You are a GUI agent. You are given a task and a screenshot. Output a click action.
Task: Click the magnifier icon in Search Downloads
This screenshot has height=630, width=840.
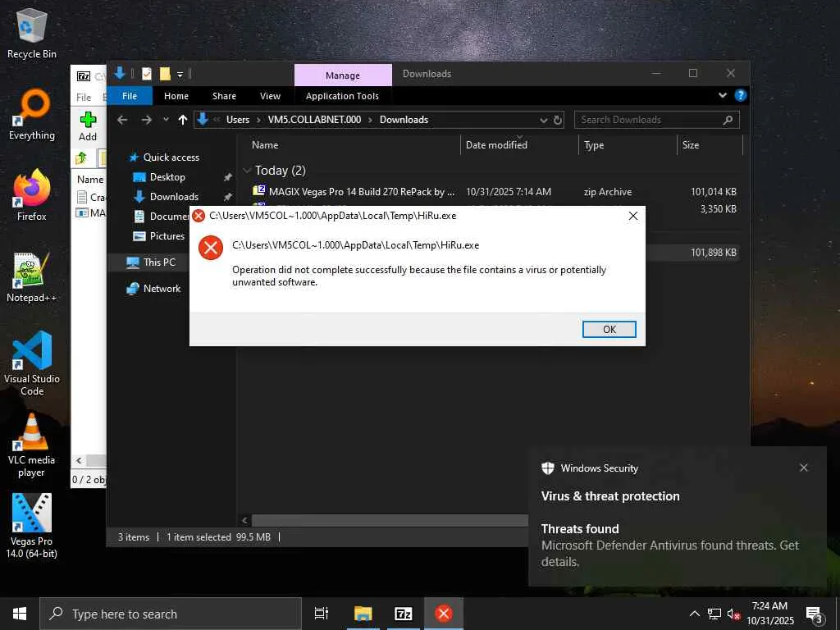coord(728,120)
